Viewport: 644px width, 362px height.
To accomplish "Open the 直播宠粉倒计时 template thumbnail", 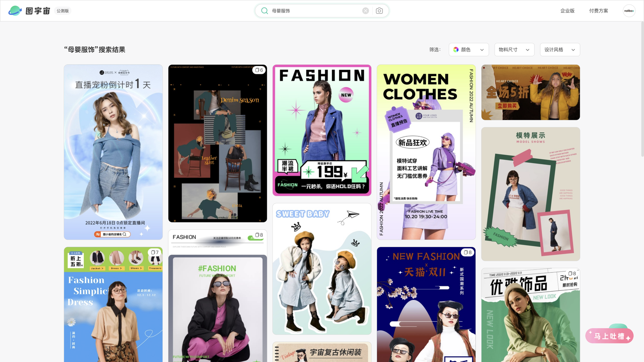I will coord(113,152).
